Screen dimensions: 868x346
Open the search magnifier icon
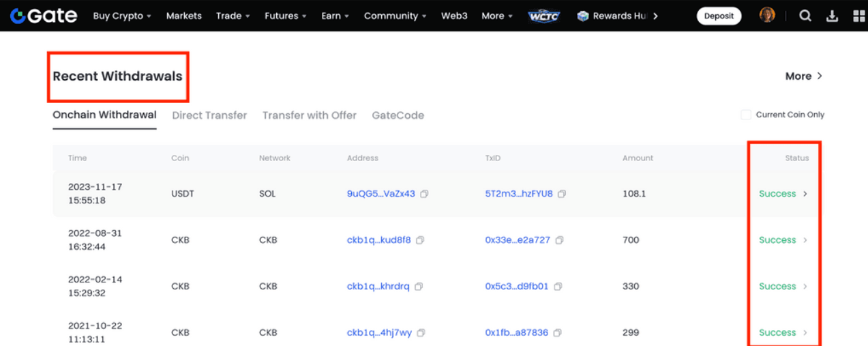click(805, 16)
